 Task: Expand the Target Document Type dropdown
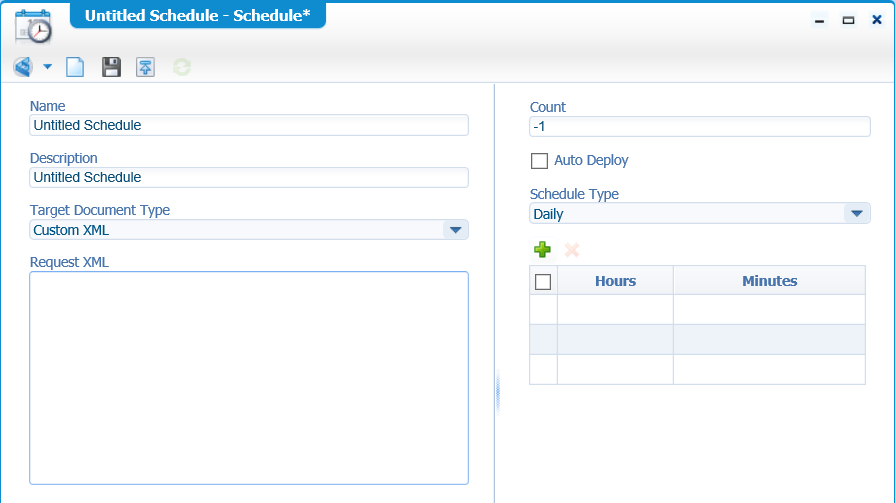pos(455,230)
